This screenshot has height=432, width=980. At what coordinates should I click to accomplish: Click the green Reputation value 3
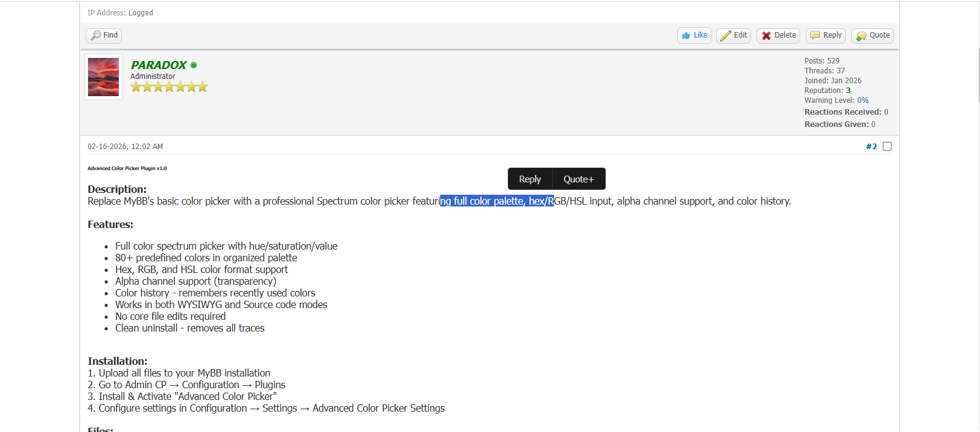point(848,91)
